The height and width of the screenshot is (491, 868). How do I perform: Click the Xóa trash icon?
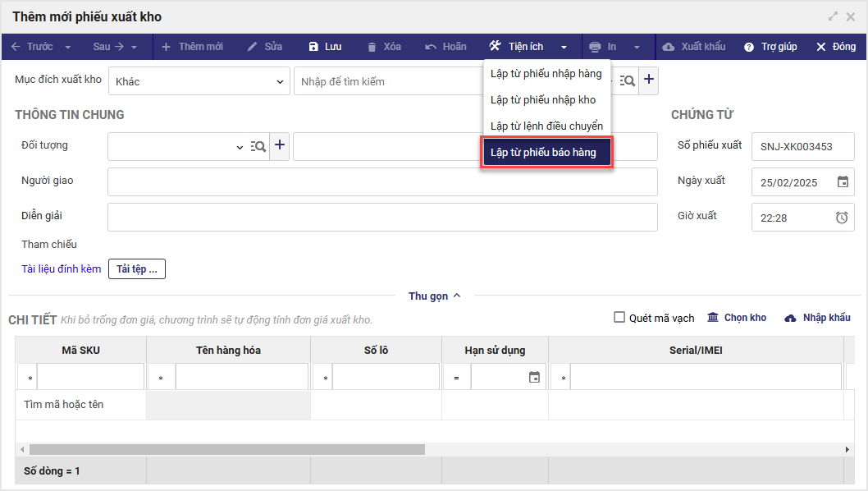pos(372,47)
